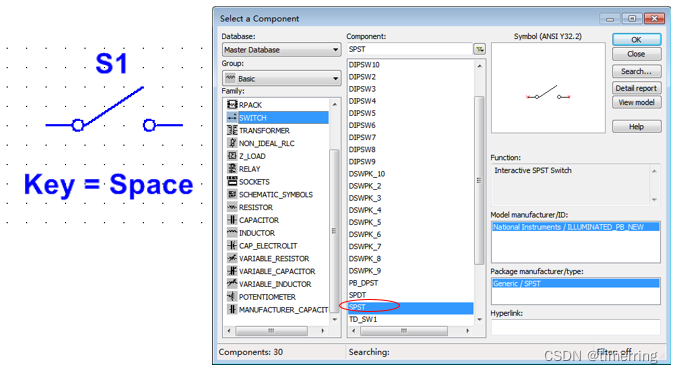Image resolution: width=673 pixels, height=373 pixels.
Task: Click the RESISTOR family icon
Action: [232, 207]
